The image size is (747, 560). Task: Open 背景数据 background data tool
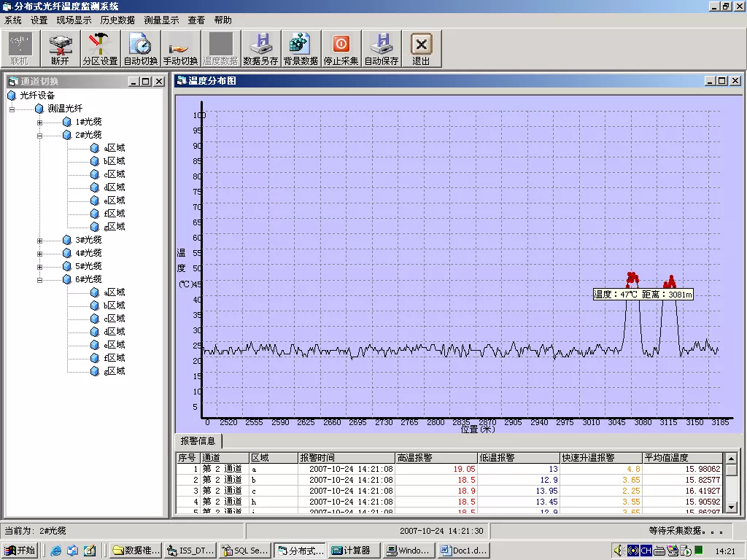[301, 48]
